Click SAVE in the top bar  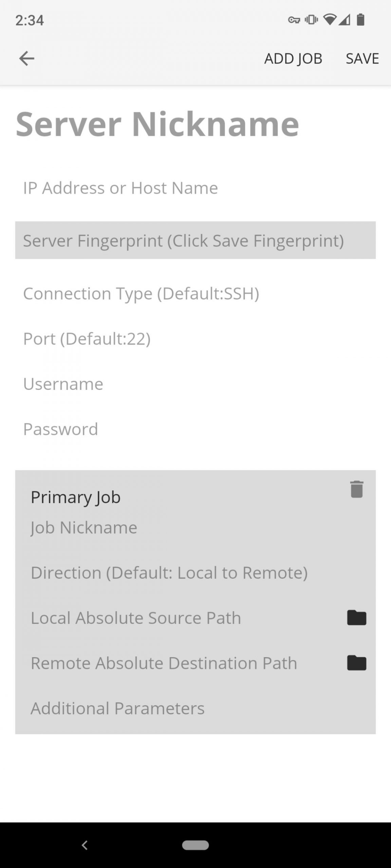click(362, 58)
